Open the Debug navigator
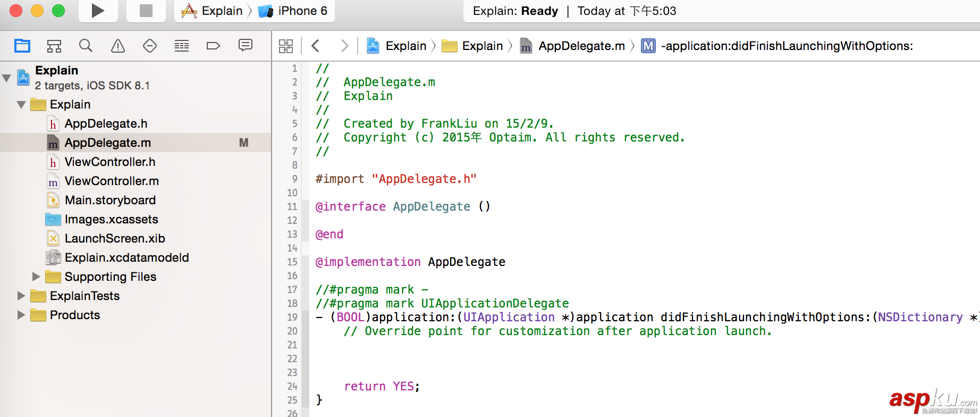Screen dimensions: 980x417 [182, 46]
